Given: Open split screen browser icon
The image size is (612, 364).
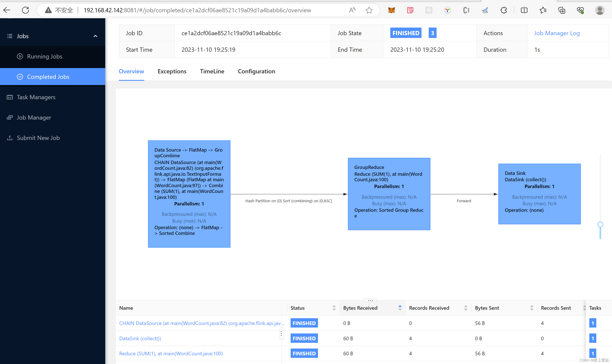Looking at the screenshot, I should coord(524,10).
